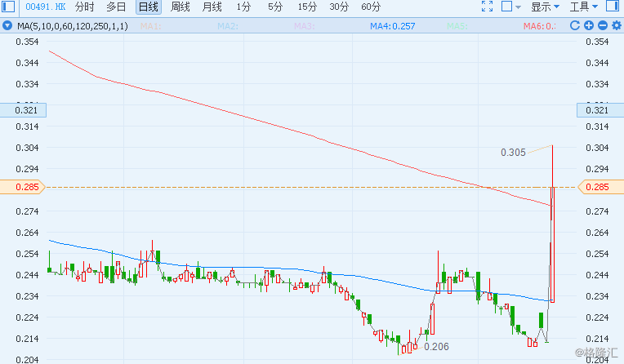Open the 工具 dropdown menu

point(583,7)
